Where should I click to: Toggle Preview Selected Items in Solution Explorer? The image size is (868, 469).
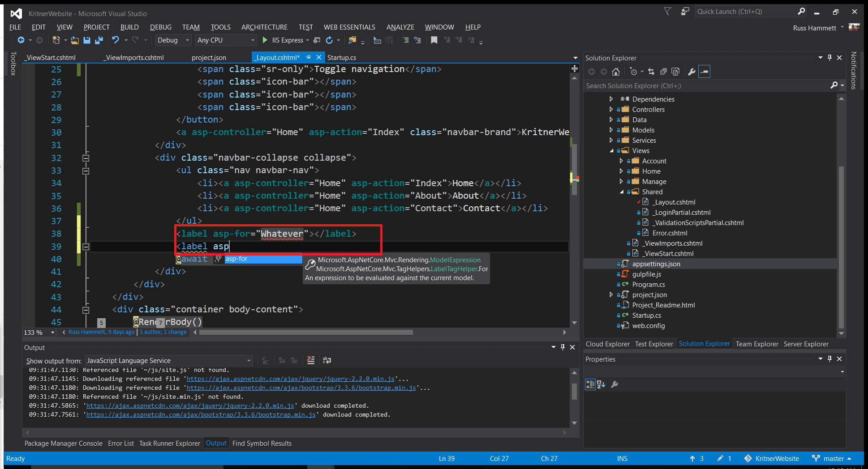coord(705,72)
